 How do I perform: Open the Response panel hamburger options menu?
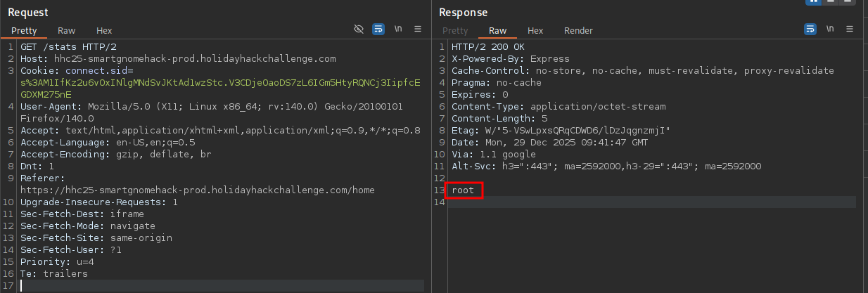850,30
